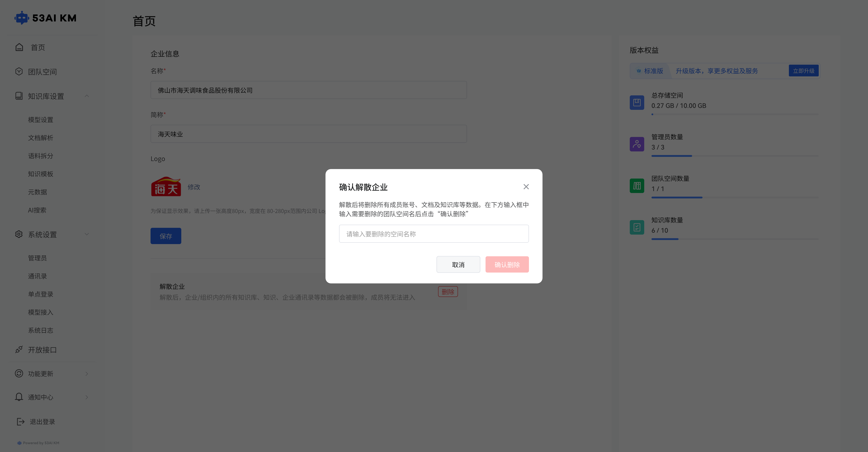Click the 取消 button in dialog

(458, 264)
